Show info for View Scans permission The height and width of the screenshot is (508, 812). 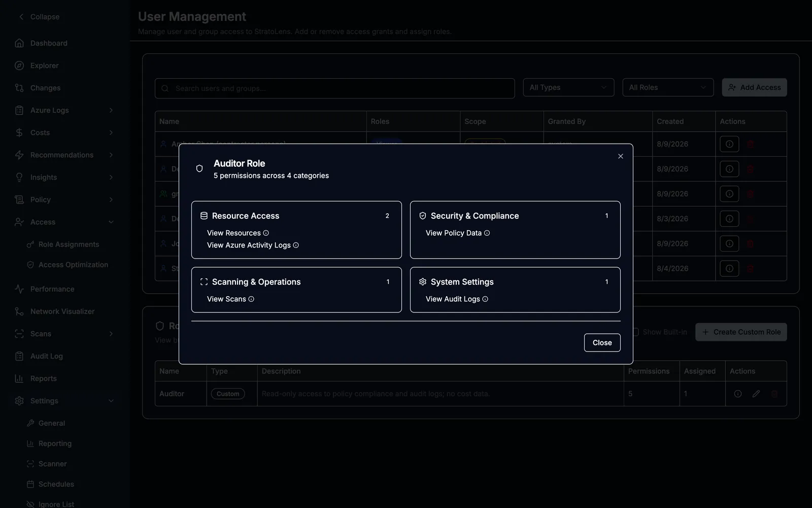coord(251,299)
